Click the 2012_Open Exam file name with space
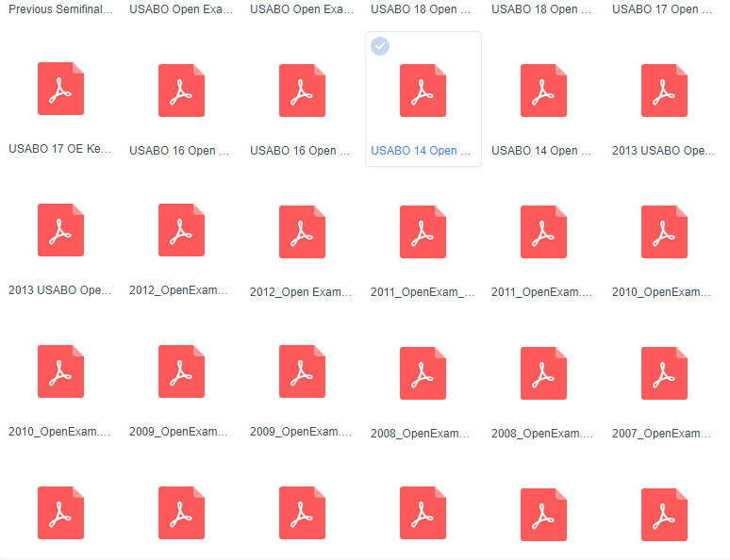The image size is (730, 560). (x=301, y=292)
